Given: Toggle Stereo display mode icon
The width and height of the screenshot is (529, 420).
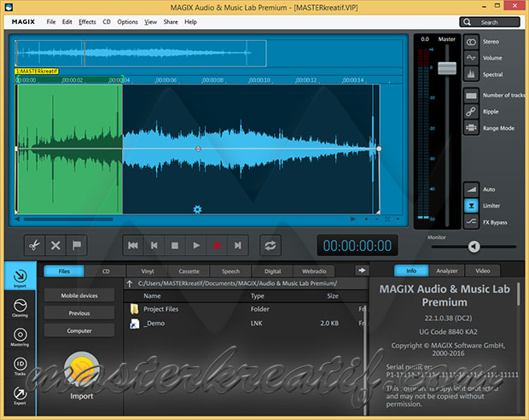Looking at the screenshot, I should click(x=471, y=42).
